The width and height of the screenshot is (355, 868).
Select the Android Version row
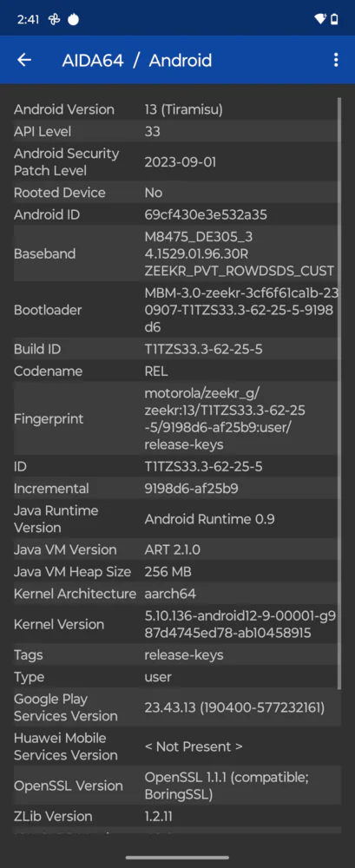pos(174,109)
